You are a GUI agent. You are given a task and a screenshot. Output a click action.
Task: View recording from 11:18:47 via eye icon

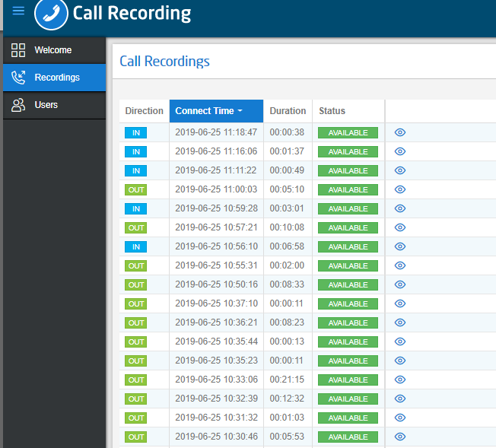tap(400, 132)
